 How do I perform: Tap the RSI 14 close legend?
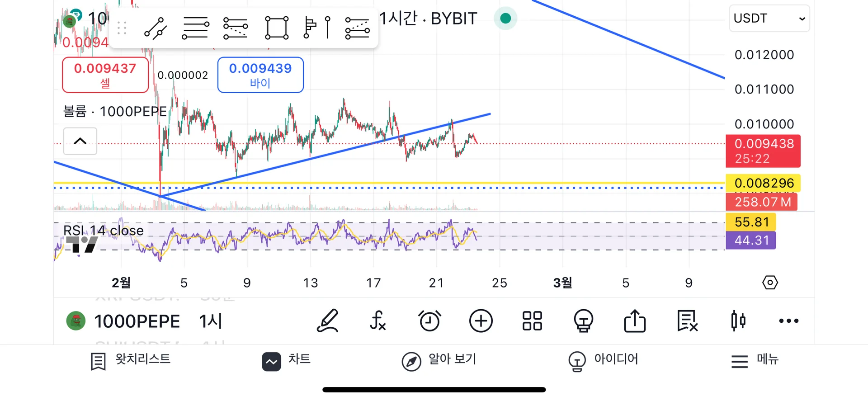click(x=104, y=231)
